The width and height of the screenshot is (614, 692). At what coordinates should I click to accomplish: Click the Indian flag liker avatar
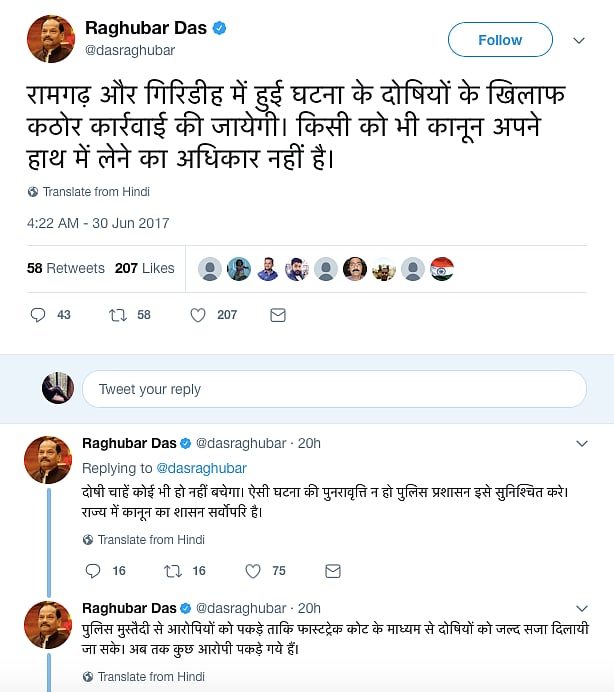click(x=442, y=269)
